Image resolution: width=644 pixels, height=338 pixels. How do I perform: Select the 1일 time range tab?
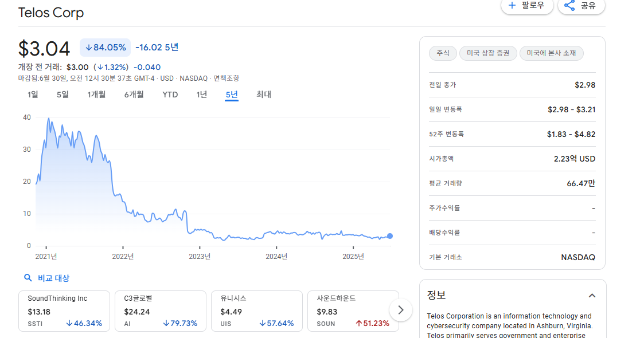[x=33, y=95]
